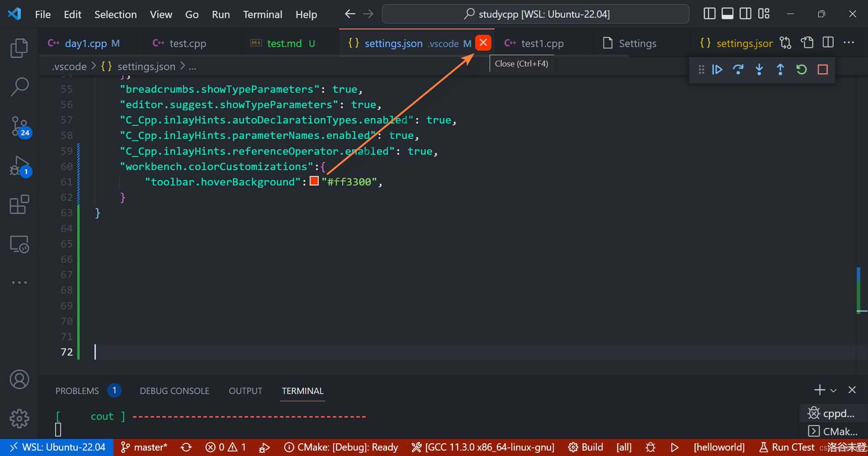868x456 pixels.
Task: Open the Edit menu
Action: click(x=73, y=14)
